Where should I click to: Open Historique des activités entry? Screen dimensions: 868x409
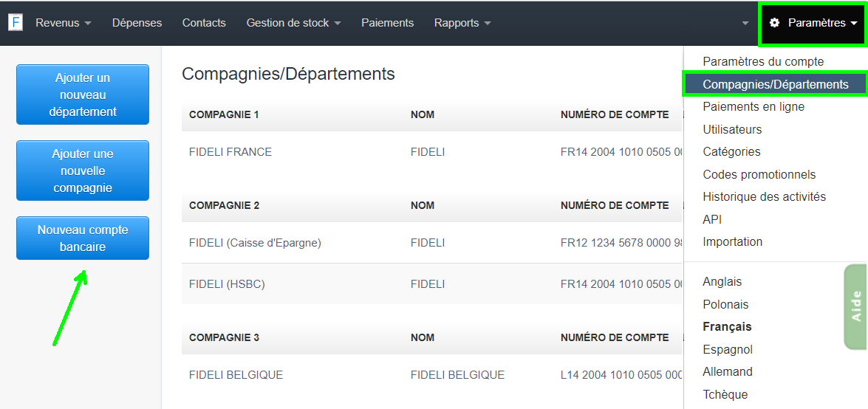(x=764, y=197)
